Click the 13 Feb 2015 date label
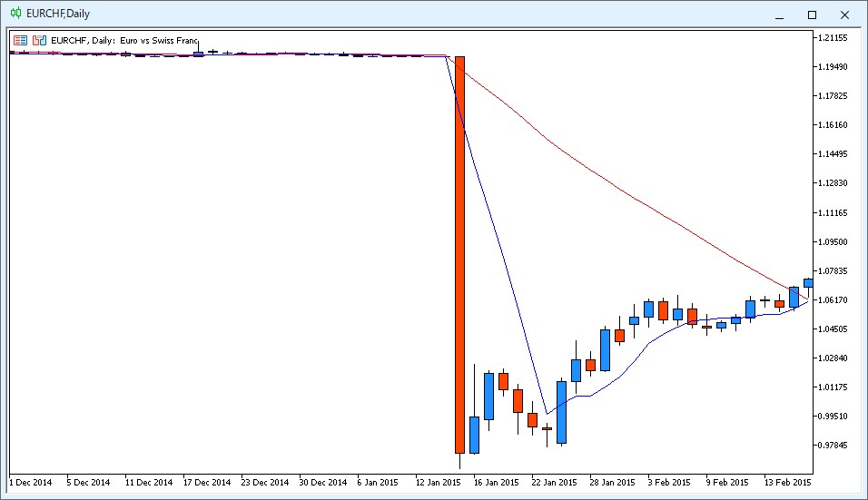The image size is (868, 500). click(x=788, y=482)
